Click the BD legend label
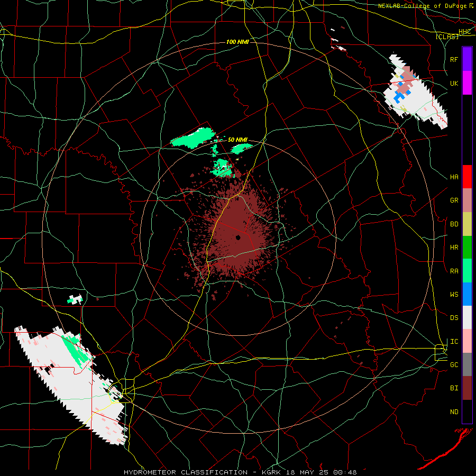The image size is (476, 476). (454, 224)
